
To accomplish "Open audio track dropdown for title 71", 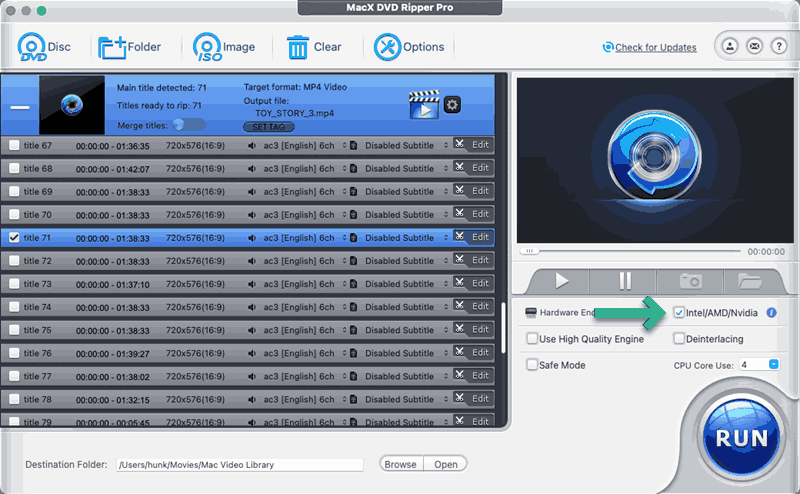I will tap(344, 238).
